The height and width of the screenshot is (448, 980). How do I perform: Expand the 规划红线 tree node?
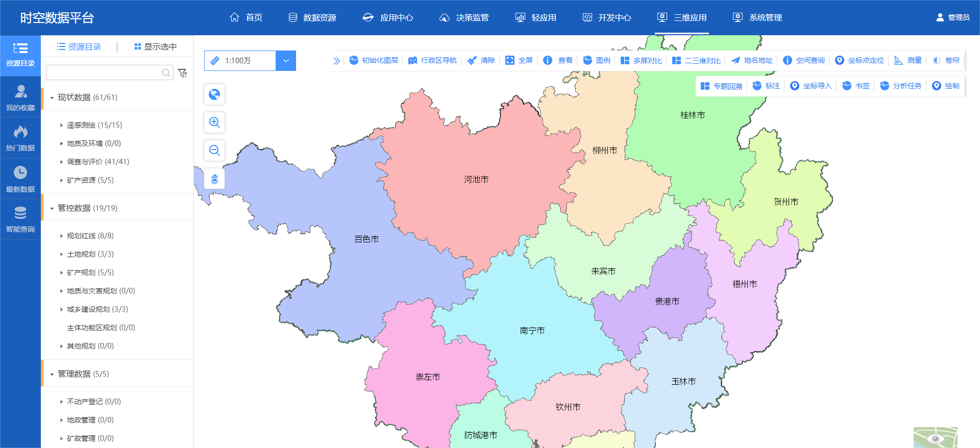pyautogui.click(x=61, y=236)
